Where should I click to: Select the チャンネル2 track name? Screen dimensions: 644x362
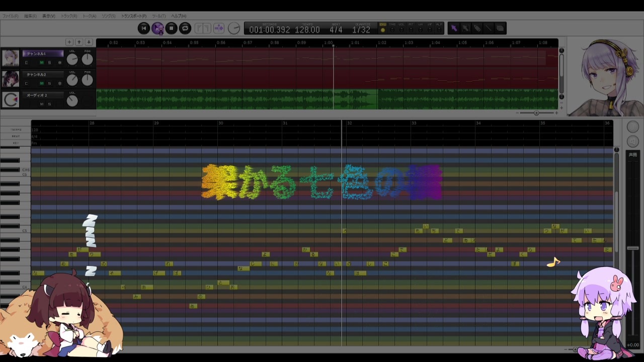tap(43, 74)
